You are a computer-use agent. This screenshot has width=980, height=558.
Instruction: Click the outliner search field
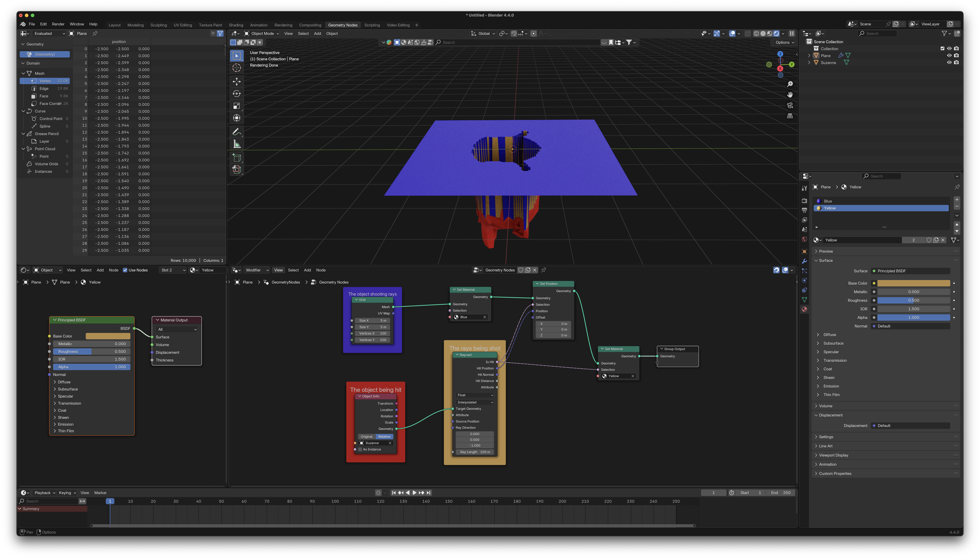click(x=877, y=34)
